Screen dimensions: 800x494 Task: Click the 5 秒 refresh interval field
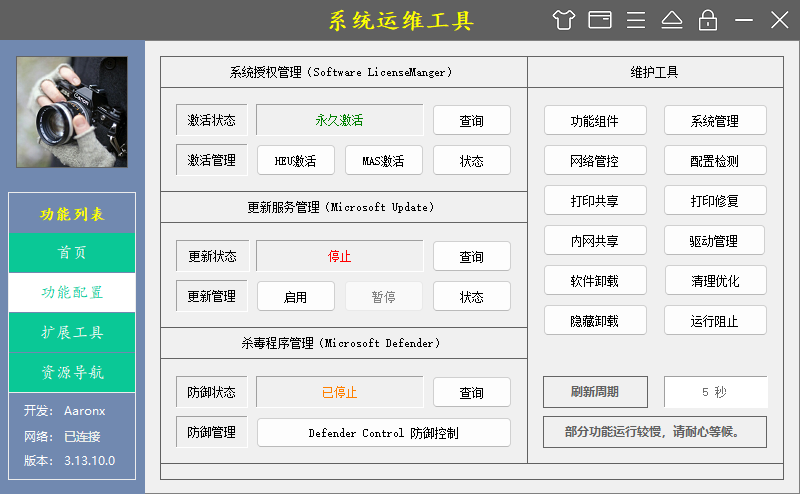[x=715, y=392]
